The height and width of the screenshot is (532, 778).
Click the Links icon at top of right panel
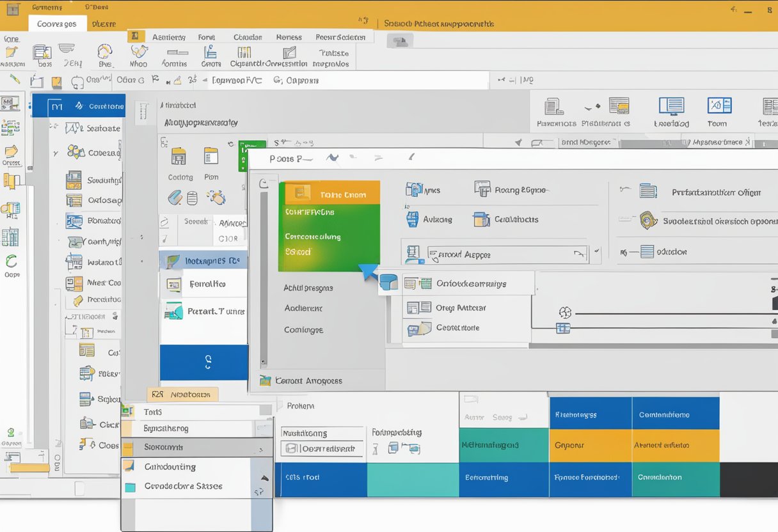(415, 190)
